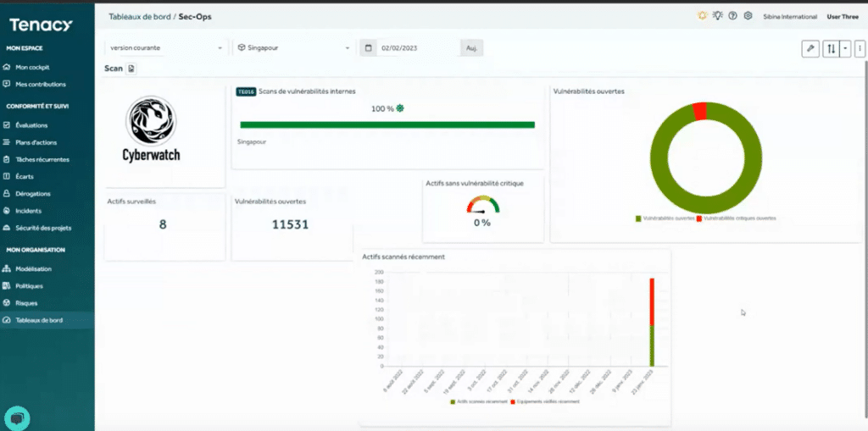868x431 pixels.
Task: Click the up-down arrows sort button
Action: (831, 48)
